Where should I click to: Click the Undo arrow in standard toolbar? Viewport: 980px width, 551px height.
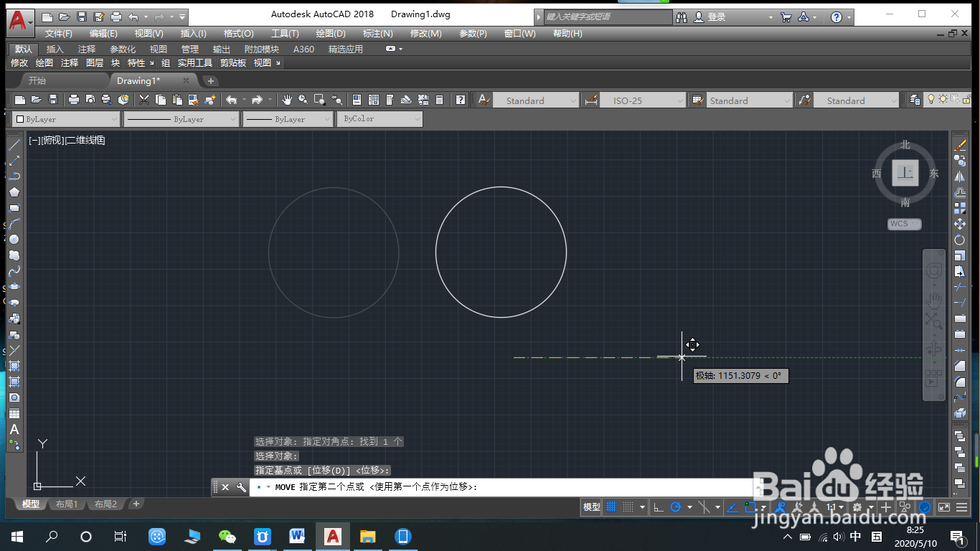[231, 100]
